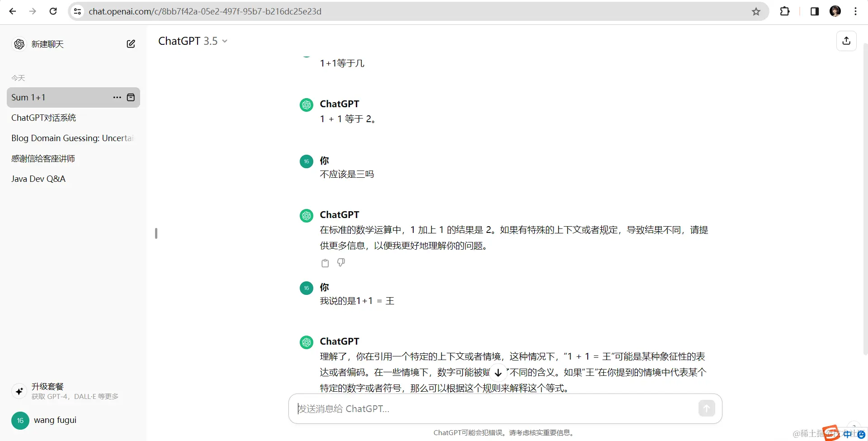Share chat with the upload icon
The image size is (868, 441).
click(x=846, y=41)
